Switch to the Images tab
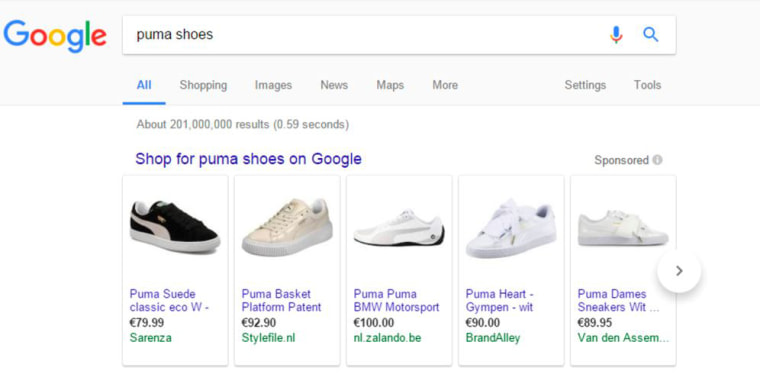The image size is (760, 384). 273,85
